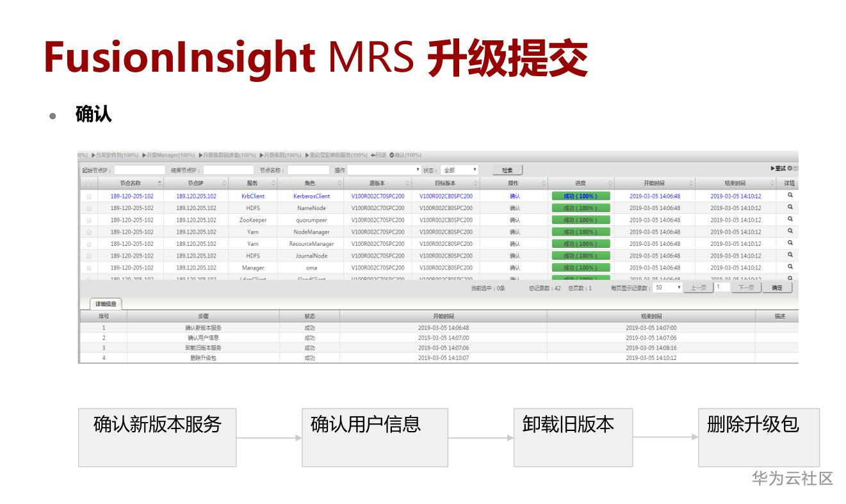Click the 重试 retry button
The height and width of the screenshot is (504, 846).
[x=778, y=168]
